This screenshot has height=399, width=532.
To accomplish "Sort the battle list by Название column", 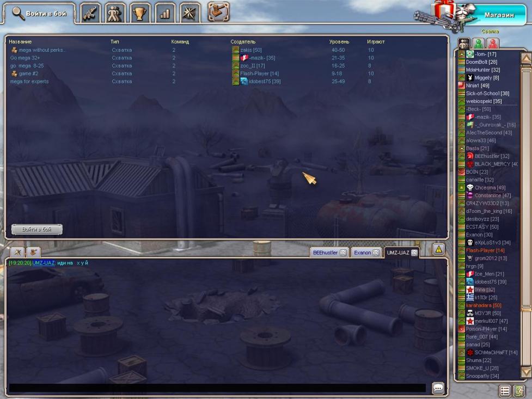I will (x=20, y=42).
